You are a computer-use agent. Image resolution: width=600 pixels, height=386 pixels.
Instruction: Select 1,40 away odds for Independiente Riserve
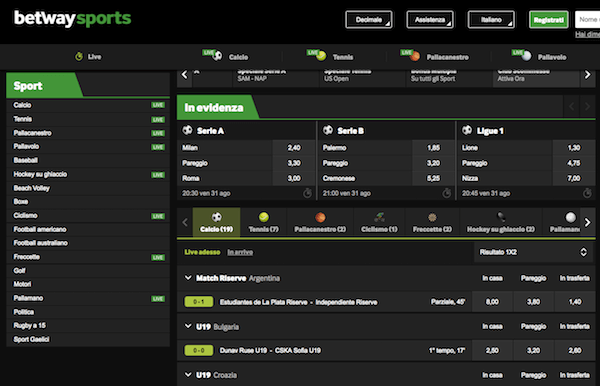tap(575, 302)
